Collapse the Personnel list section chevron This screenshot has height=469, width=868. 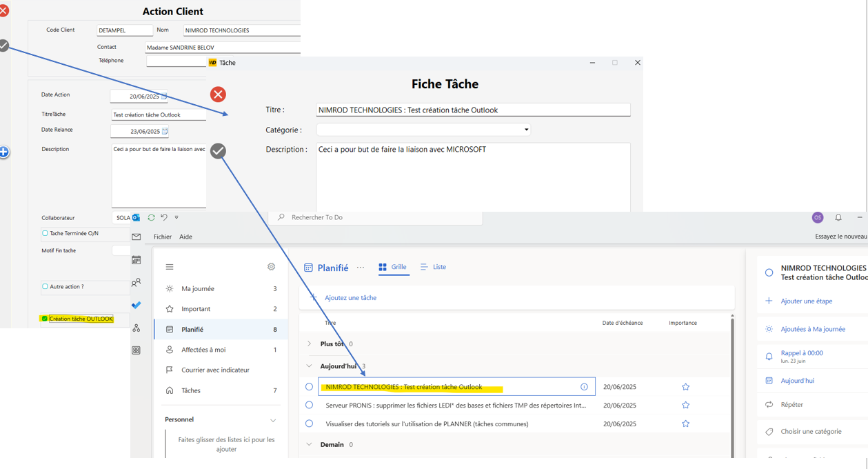(x=273, y=420)
